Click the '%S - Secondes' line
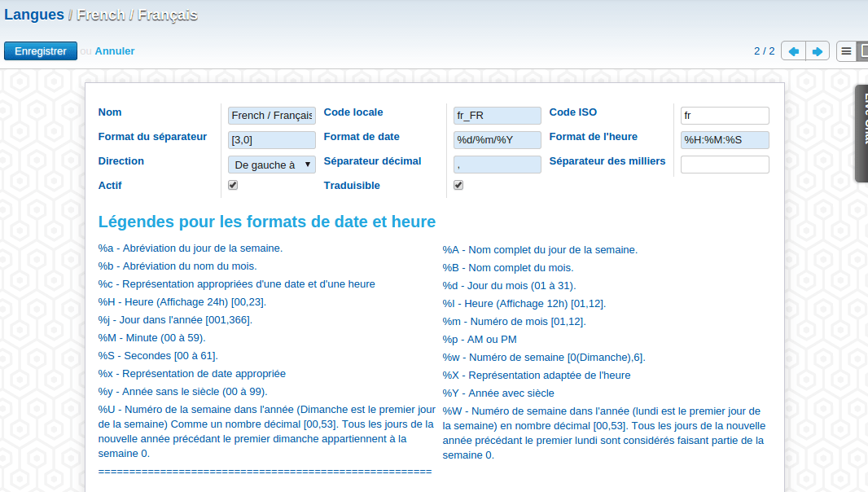This screenshot has height=492, width=868. pyautogui.click(x=158, y=356)
